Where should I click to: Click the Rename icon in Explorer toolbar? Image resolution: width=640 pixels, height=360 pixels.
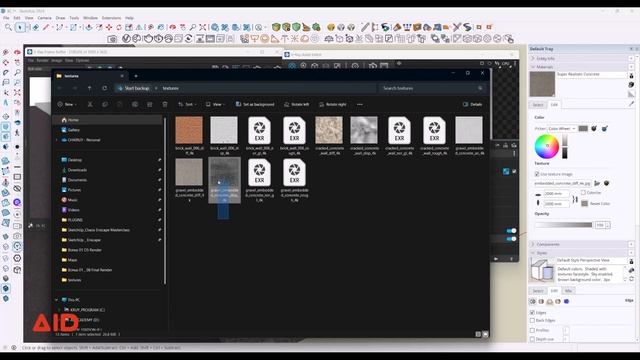tap(135, 104)
